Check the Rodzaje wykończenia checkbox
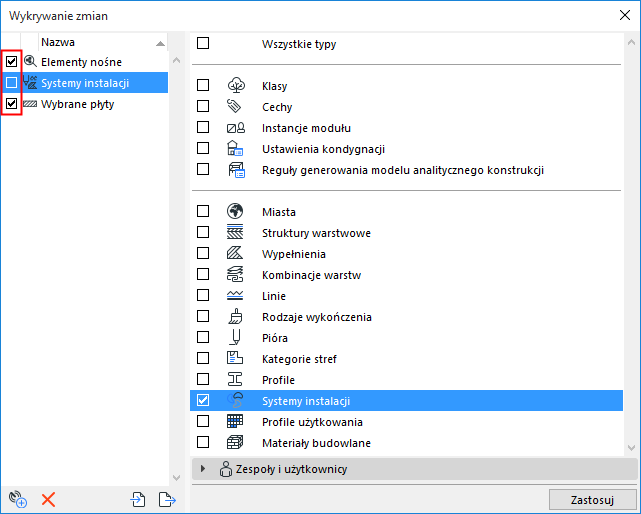Viewport: 641px width, 514px height. coord(203,316)
